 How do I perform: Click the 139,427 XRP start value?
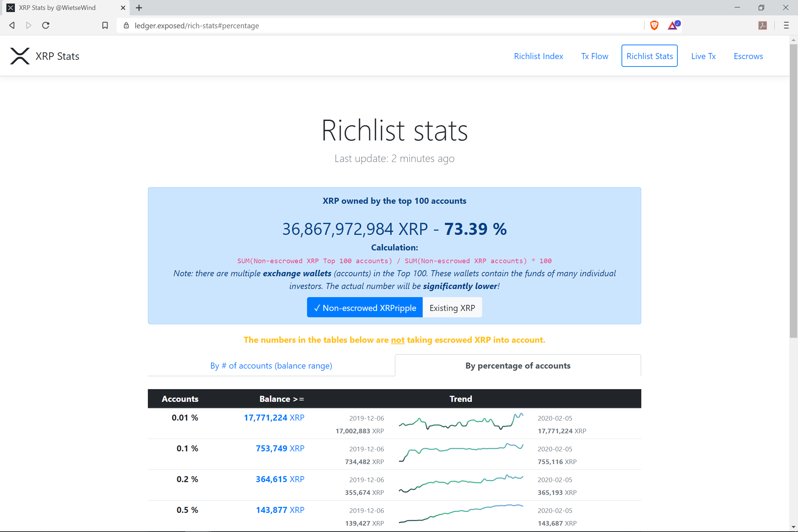(364, 523)
